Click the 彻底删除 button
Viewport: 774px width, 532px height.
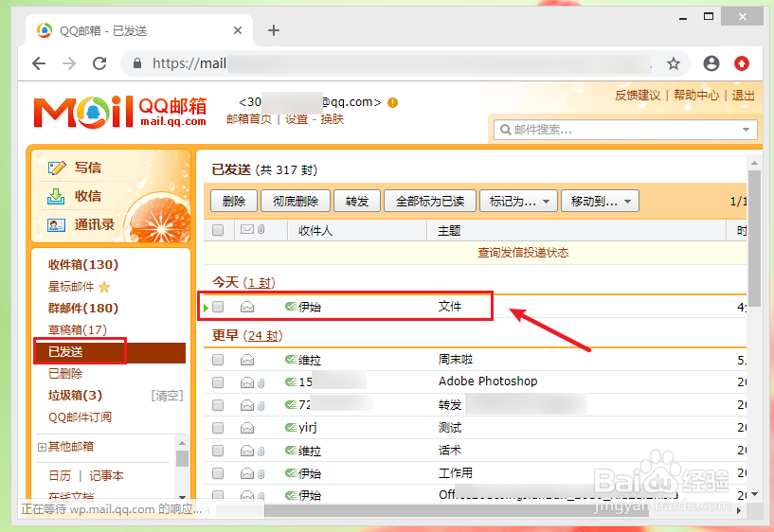[x=296, y=202]
